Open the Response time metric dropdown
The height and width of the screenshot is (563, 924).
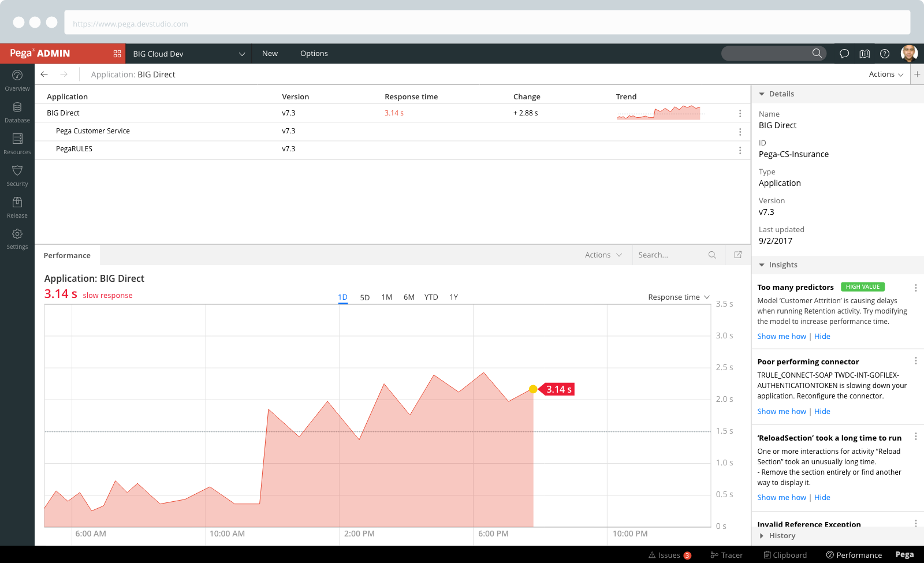click(x=679, y=297)
